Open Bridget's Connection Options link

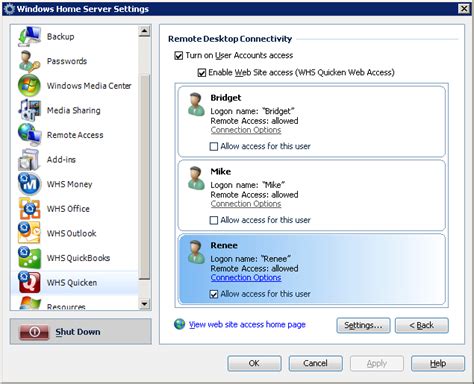click(x=246, y=130)
